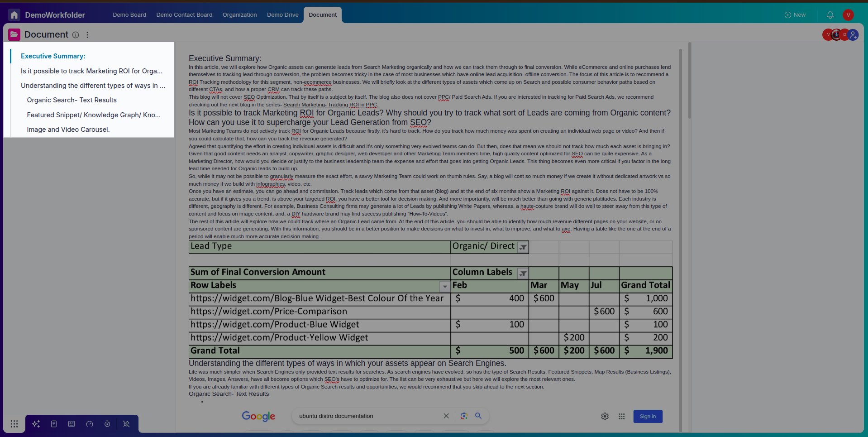The width and height of the screenshot is (868, 437).
Task: Click the add-member icon in avatar group
Action: (x=853, y=34)
